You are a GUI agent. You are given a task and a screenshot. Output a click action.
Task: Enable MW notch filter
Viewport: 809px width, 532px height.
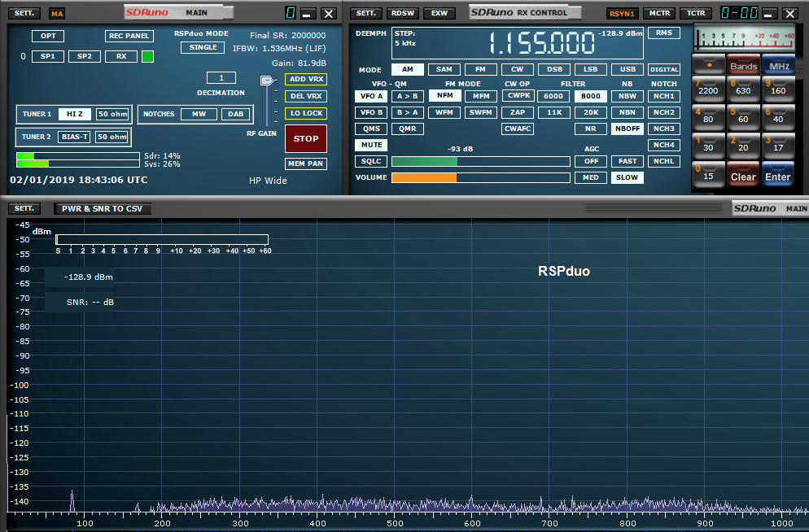click(199, 114)
